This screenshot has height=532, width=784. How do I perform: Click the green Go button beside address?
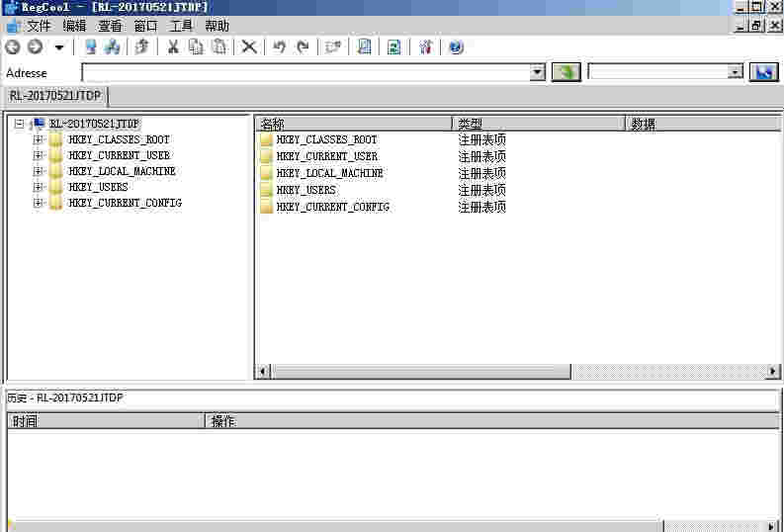(x=566, y=72)
